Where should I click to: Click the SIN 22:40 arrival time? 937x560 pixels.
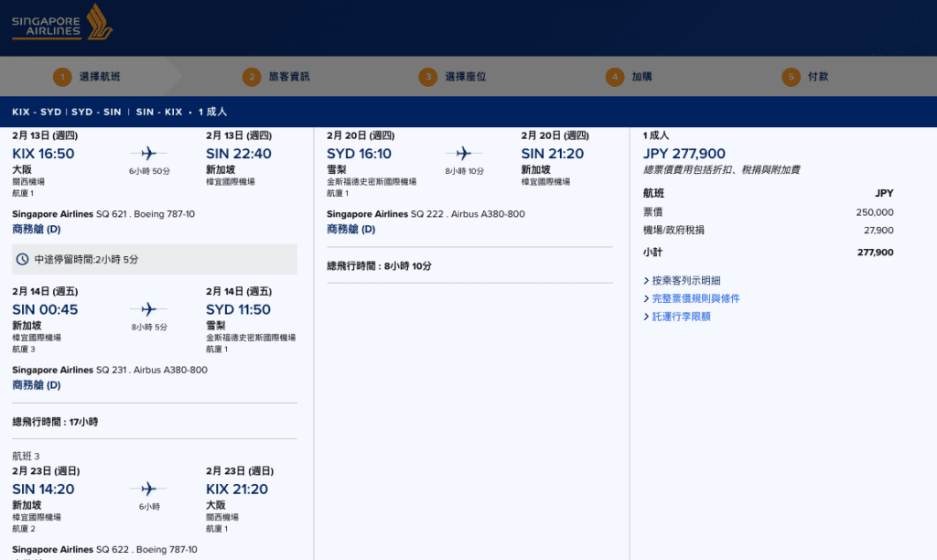click(239, 154)
